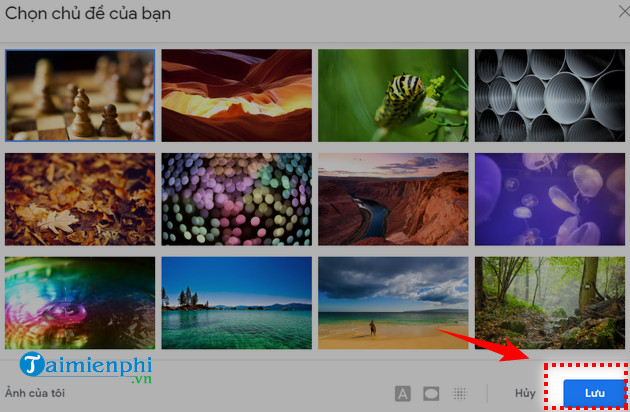Click the Hủy cancel button
The height and width of the screenshot is (412, 630).
(x=526, y=393)
